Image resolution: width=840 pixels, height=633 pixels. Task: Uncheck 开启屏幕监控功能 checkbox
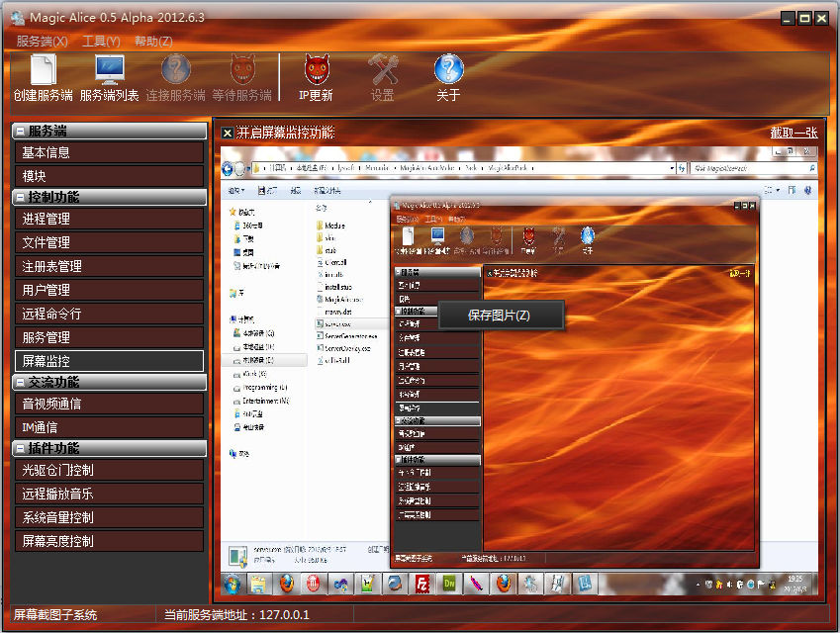tap(228, 133)
